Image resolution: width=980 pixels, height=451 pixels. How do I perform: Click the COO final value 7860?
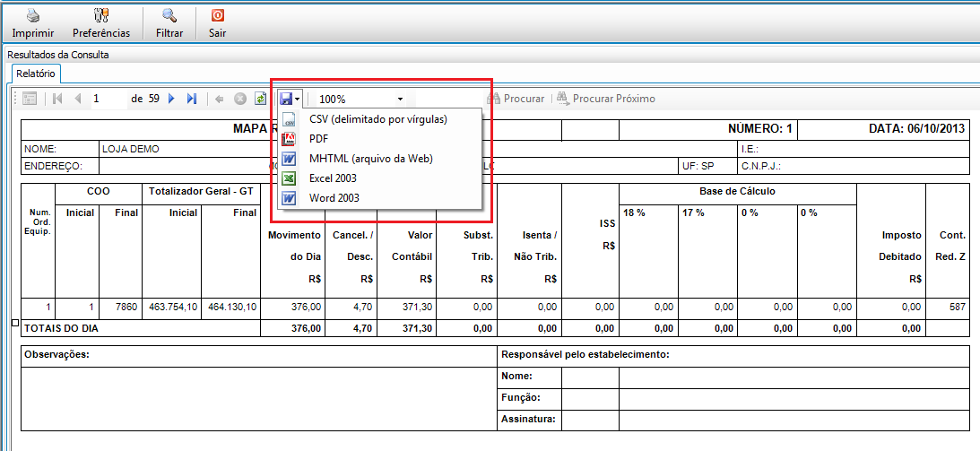click(x=126, y=308)
